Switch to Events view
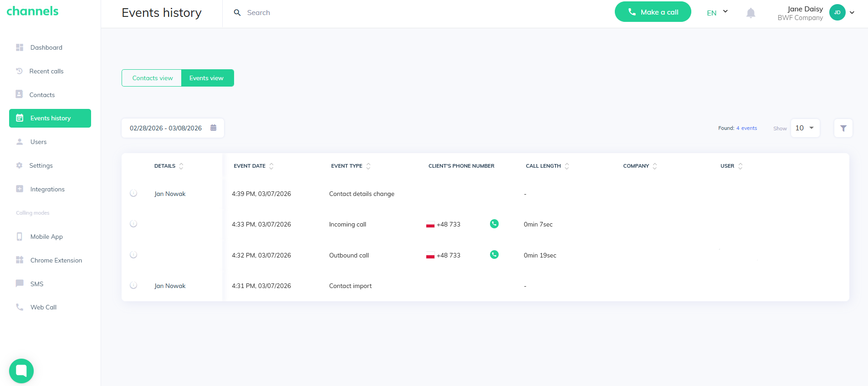The height and width of the screenshot is (386, 868). (208, 78)
